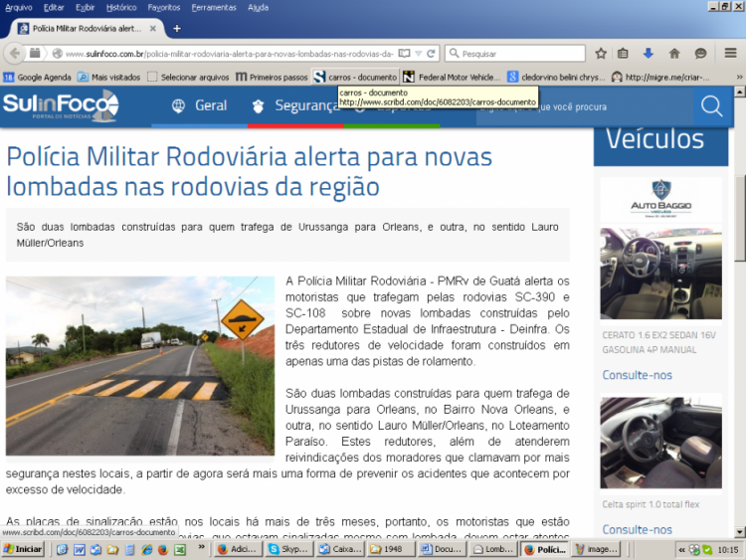Reload the page with the refresh icon
The height and width of the screenshot is (560, 746).
click(432, 53)
